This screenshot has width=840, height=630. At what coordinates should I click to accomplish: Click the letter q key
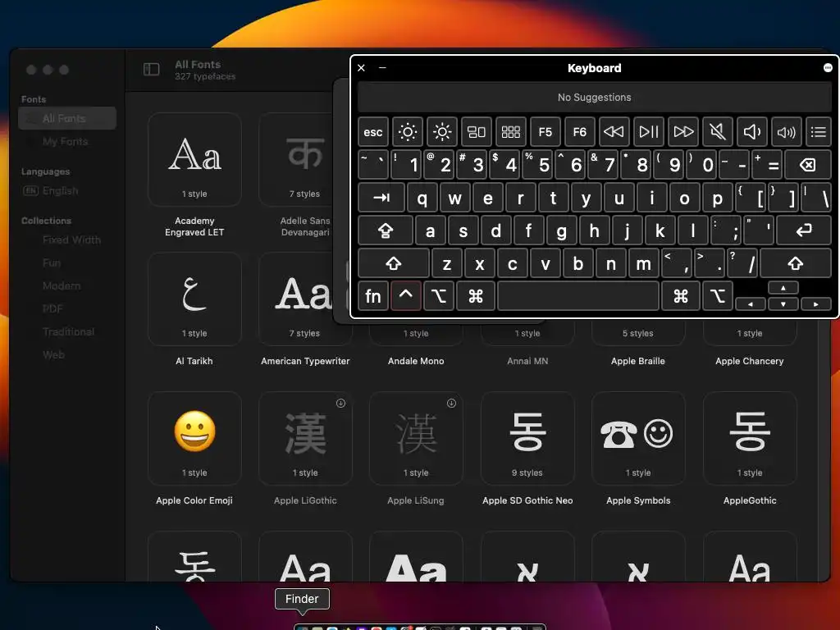tap(422, 198)
